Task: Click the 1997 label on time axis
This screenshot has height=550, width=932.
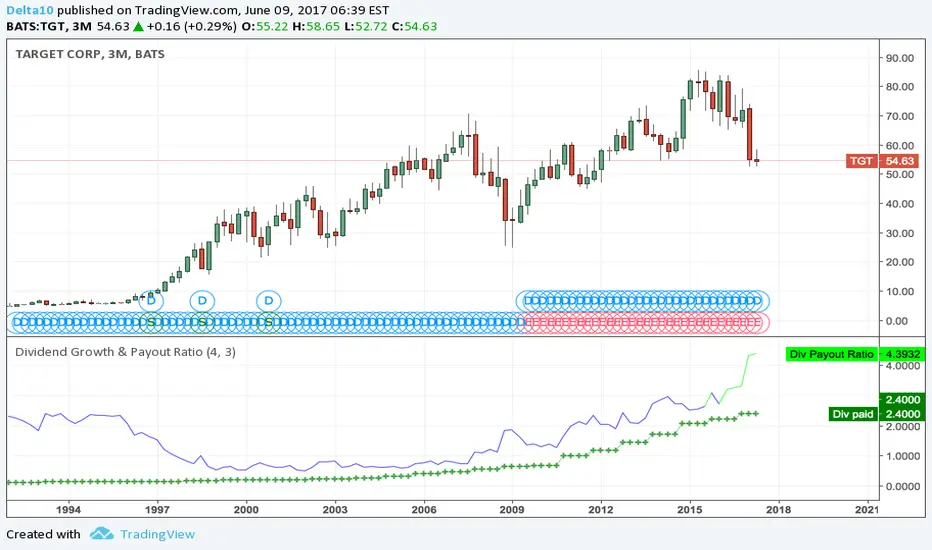Action: pyautogui.click(x=158, y=510)
